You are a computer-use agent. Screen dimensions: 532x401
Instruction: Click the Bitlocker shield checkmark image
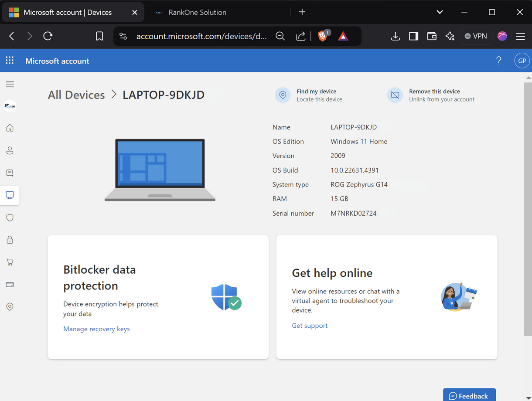226,297
